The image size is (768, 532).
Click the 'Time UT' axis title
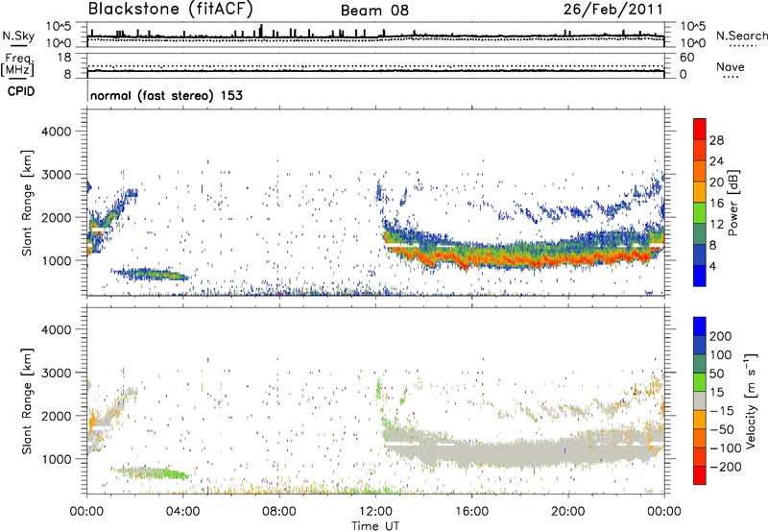click(375, 526)
